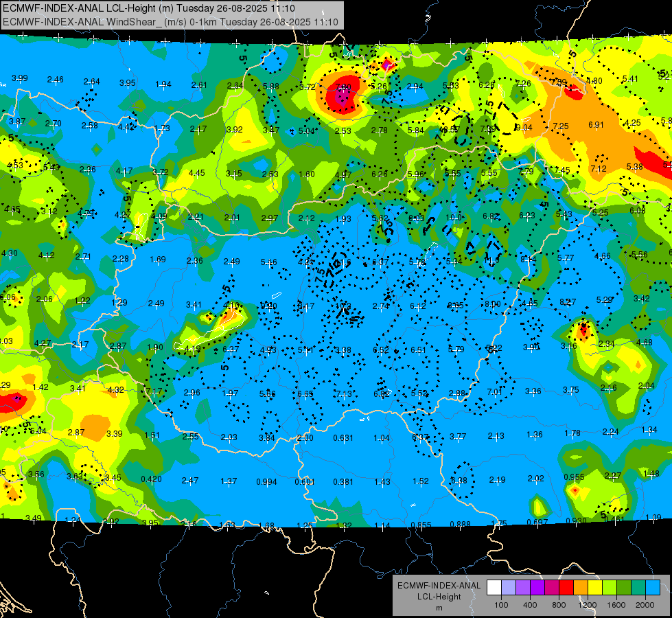
Task: Click the wind shear value 7.17
Action: click(x=154, y=391)
